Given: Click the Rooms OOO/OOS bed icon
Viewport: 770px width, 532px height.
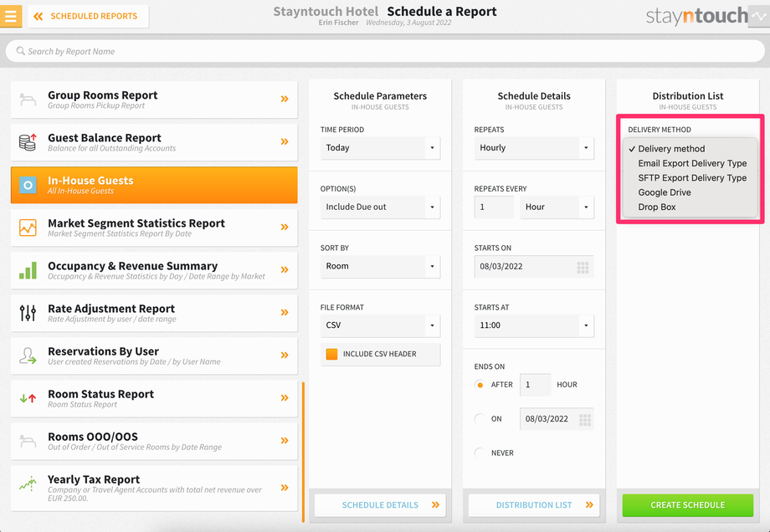Looking at the screenshot, I should point(28,441).
